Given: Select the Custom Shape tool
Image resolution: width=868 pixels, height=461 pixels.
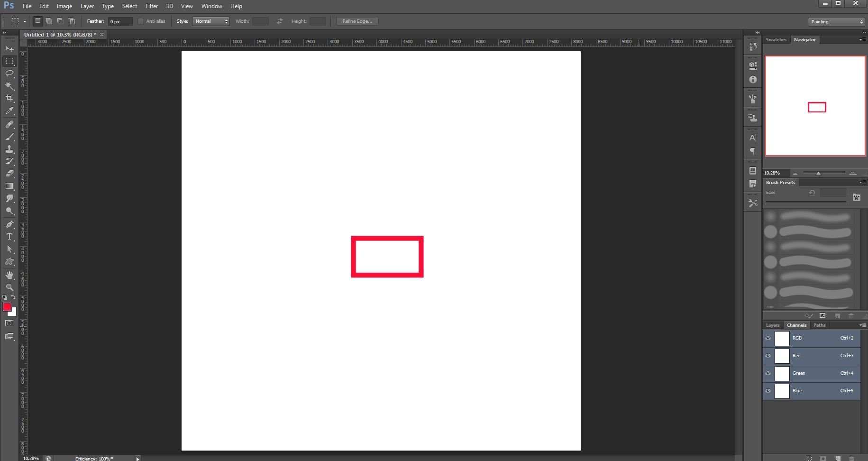Looking at the screenshot, I should [9, 261].
